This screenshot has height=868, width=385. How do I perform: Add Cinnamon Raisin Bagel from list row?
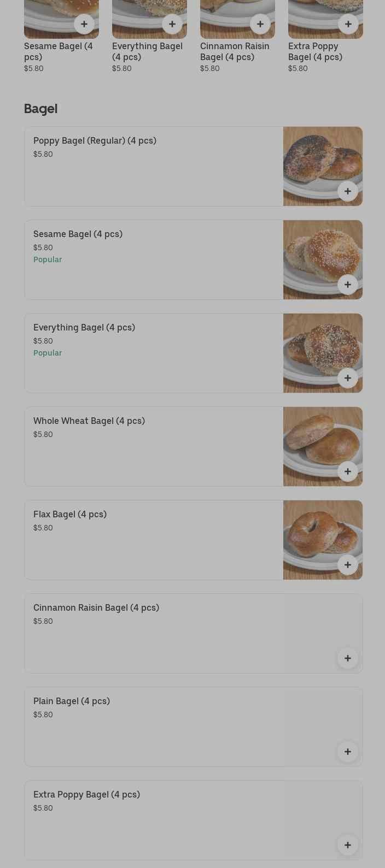point(348,658)
